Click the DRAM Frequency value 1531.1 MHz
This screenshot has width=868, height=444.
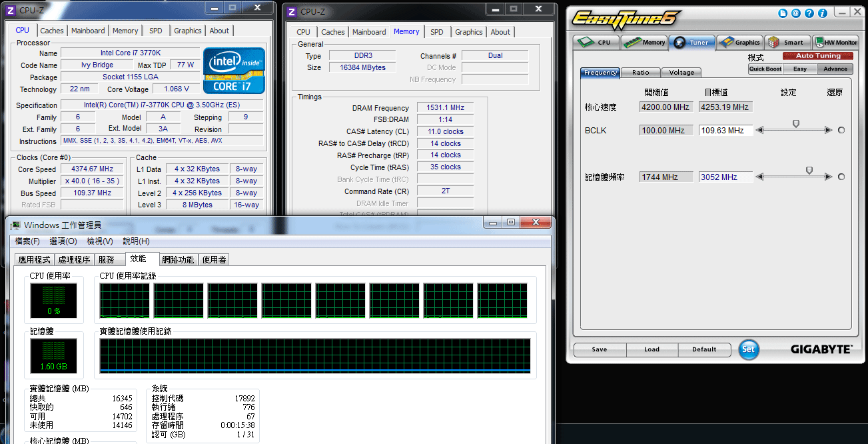(x=445, y=108)
